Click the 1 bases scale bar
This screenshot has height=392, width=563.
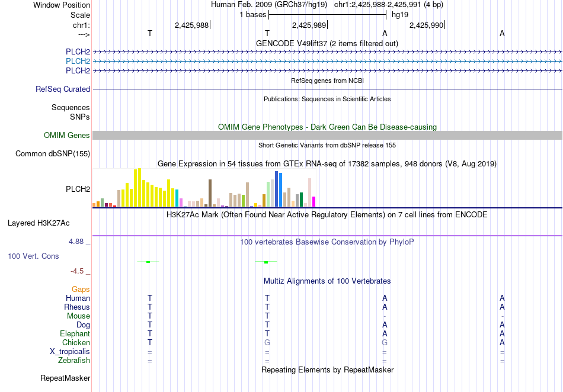point(327,15)
